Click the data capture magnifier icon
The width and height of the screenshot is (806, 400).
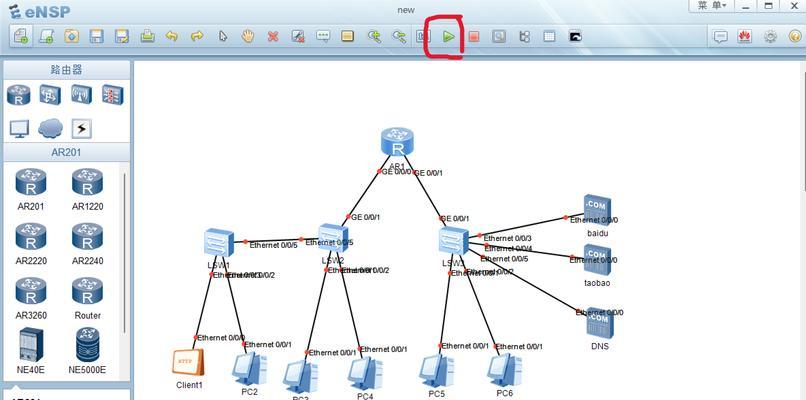499,37
